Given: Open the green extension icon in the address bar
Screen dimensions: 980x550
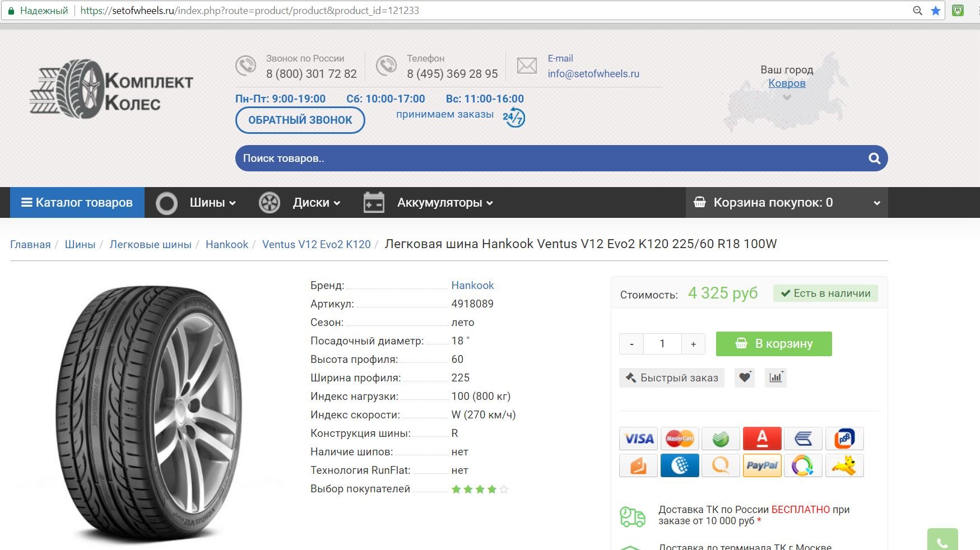Looking at the screenshot, I should pos(958,10).
